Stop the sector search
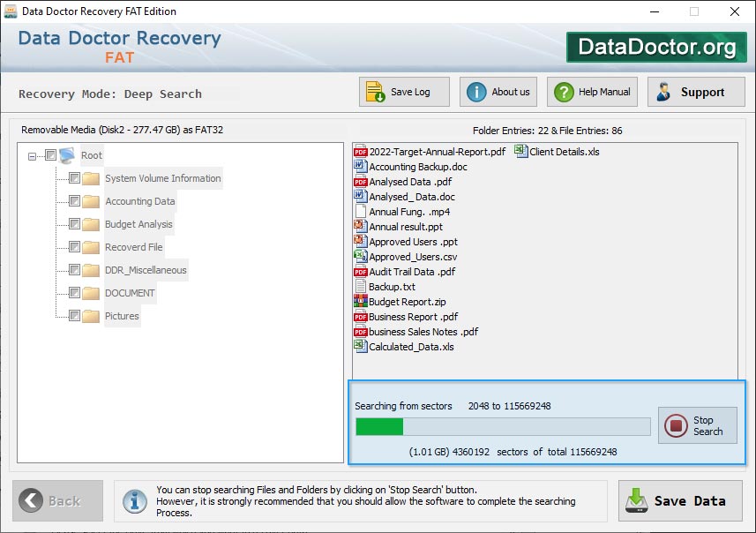The image size is (756, 533). (698, 425)
